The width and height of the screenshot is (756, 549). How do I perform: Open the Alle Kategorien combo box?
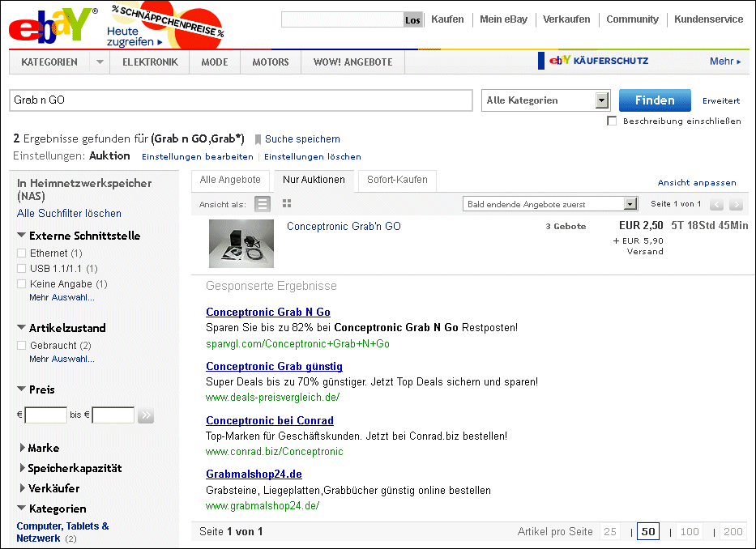546,100
